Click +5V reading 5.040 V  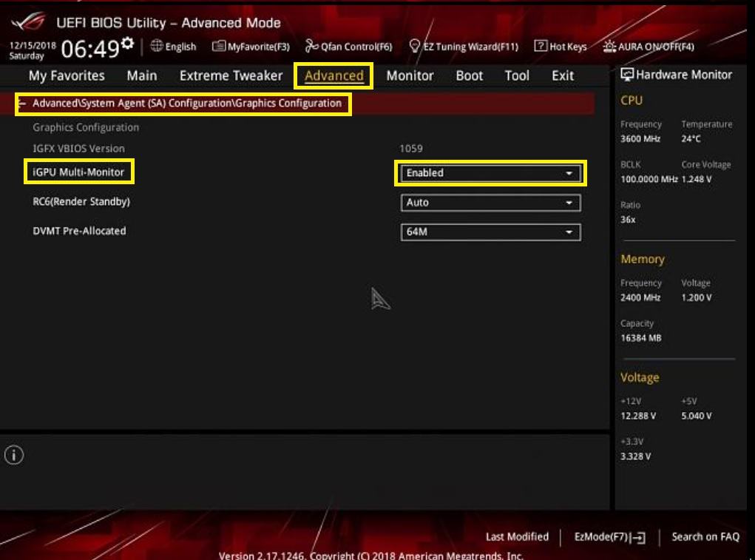coord(697,416)
